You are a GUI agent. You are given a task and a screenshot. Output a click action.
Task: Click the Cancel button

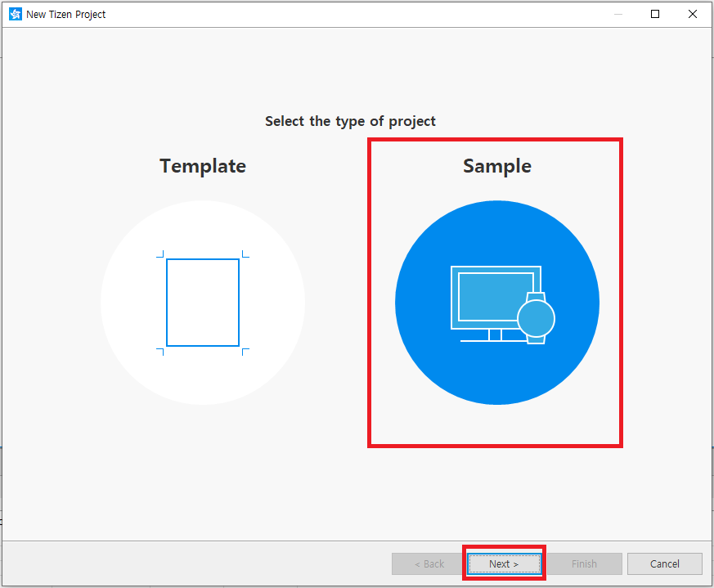pos(664,563)
